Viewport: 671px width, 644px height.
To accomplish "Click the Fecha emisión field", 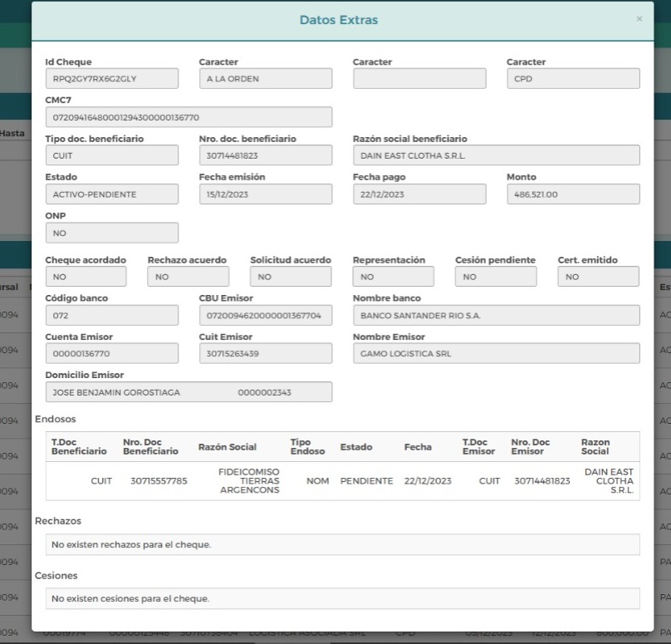I will (x=265, y=194).
